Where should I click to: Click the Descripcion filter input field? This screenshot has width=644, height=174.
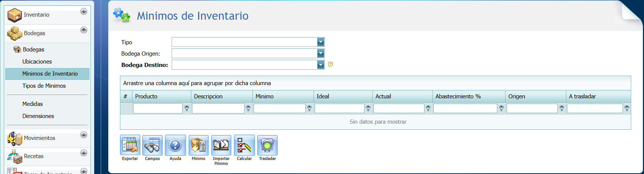pos(218,109)
